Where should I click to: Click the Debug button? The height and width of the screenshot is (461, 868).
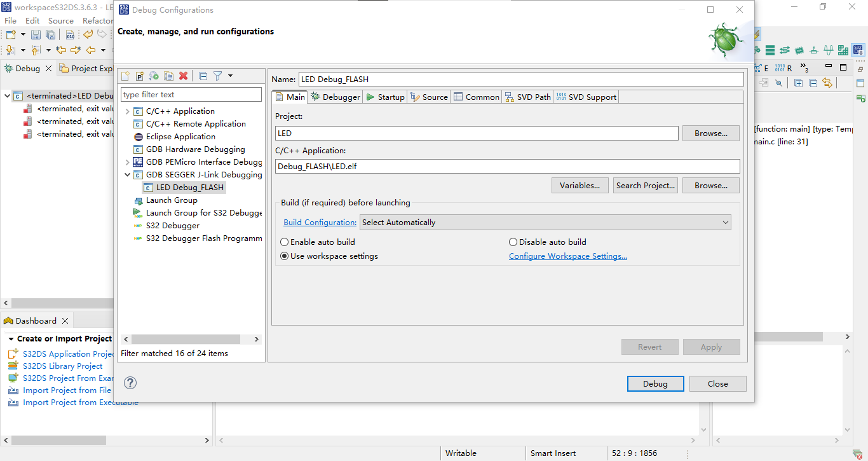click(x=655, y=384)
